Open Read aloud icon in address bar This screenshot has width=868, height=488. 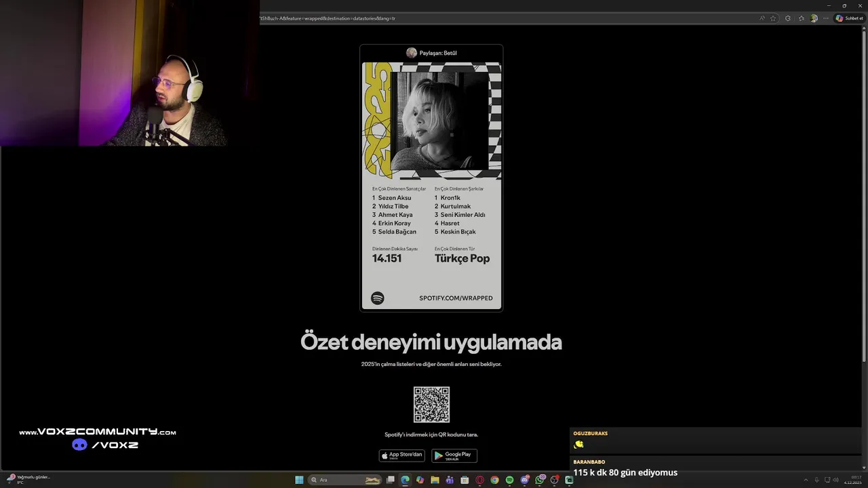pyautogui.click(x=762, y=18)
